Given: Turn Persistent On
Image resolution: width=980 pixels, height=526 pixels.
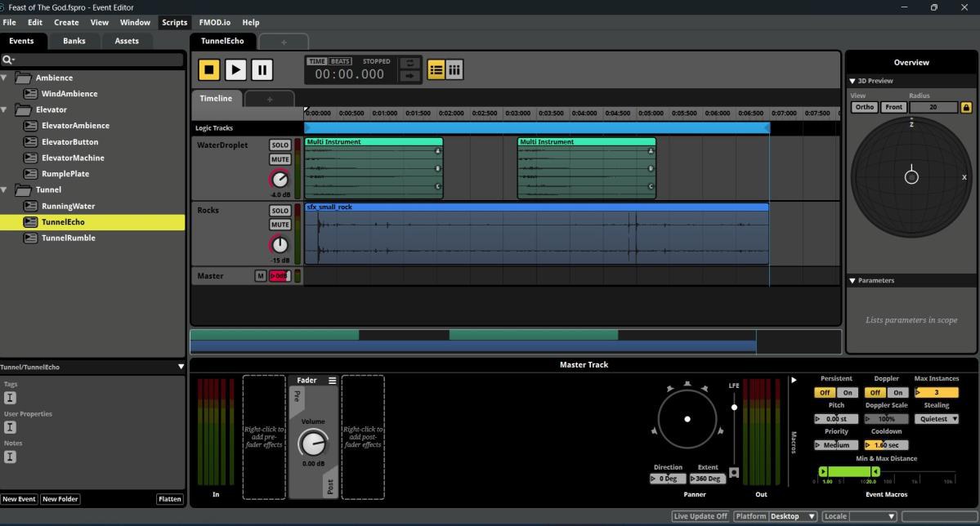Looking at the screenshot, I should click(848, 392).
